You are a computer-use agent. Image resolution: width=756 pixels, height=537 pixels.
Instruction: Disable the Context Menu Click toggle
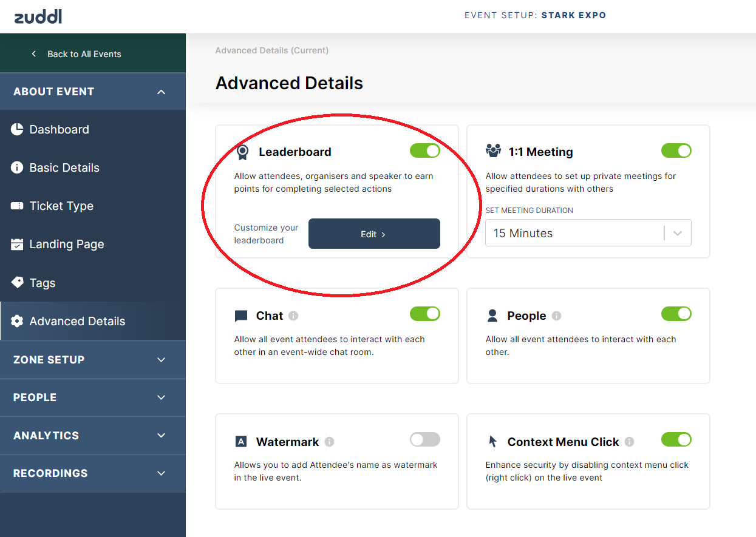coord(676,439)
